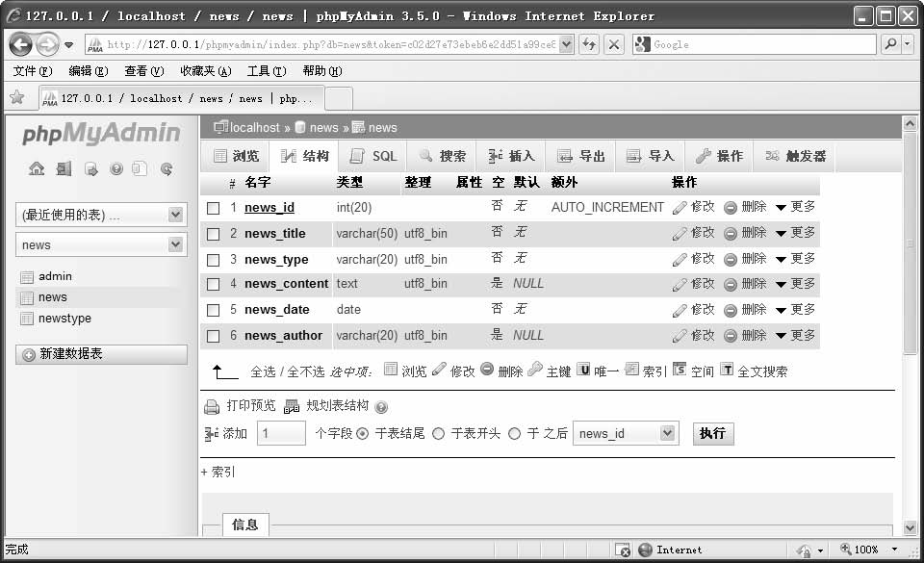
Task: Expand the 更多 menu for news_author
Action: (x=796, y=335)
